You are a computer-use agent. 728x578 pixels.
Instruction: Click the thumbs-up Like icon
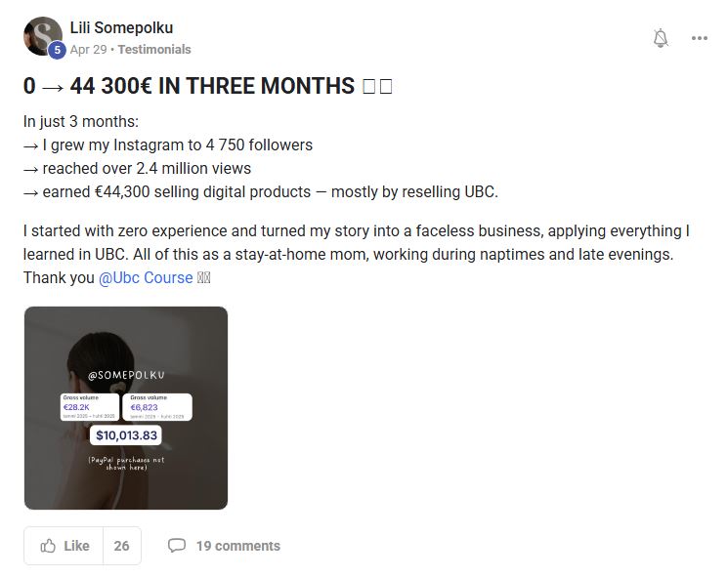click(48, 546)
